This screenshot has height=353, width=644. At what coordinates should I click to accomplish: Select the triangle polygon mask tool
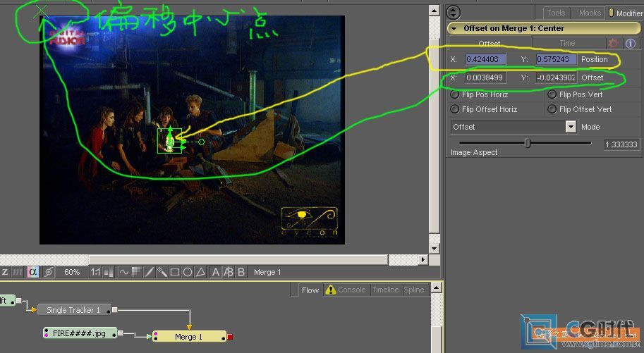click(x=200, y=272)
